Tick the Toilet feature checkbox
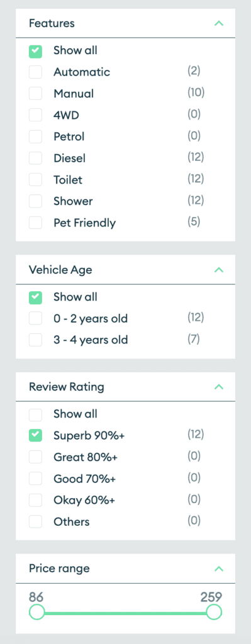The image size is (251, 644). pyautogui.click(x=35, y=180)
